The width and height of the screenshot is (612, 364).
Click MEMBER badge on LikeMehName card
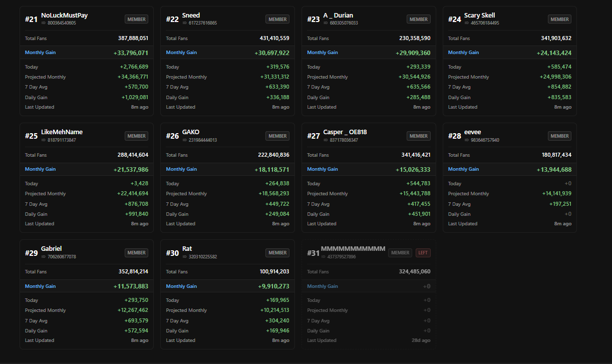coord(136,136)
